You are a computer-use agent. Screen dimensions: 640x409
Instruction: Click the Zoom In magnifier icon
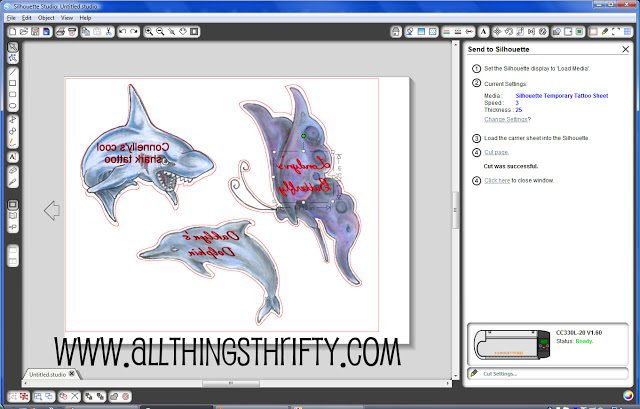coord(149,31)
